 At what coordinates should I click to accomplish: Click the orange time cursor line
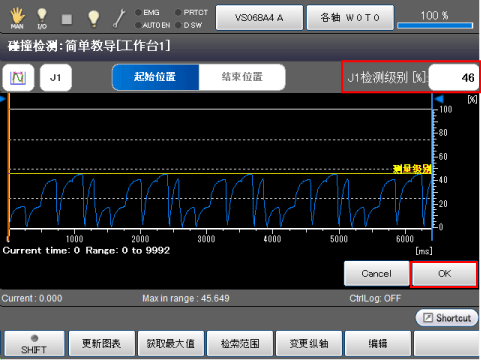click(8, 167)
